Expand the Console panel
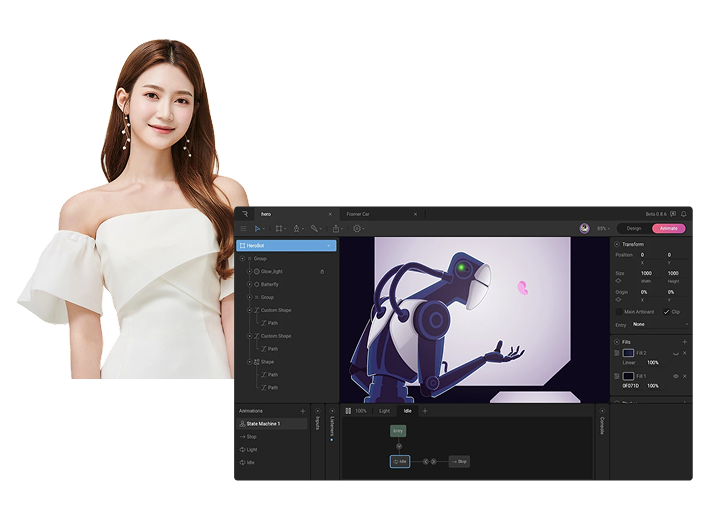Viewport: 719px width, 512px height. [602, 411]
